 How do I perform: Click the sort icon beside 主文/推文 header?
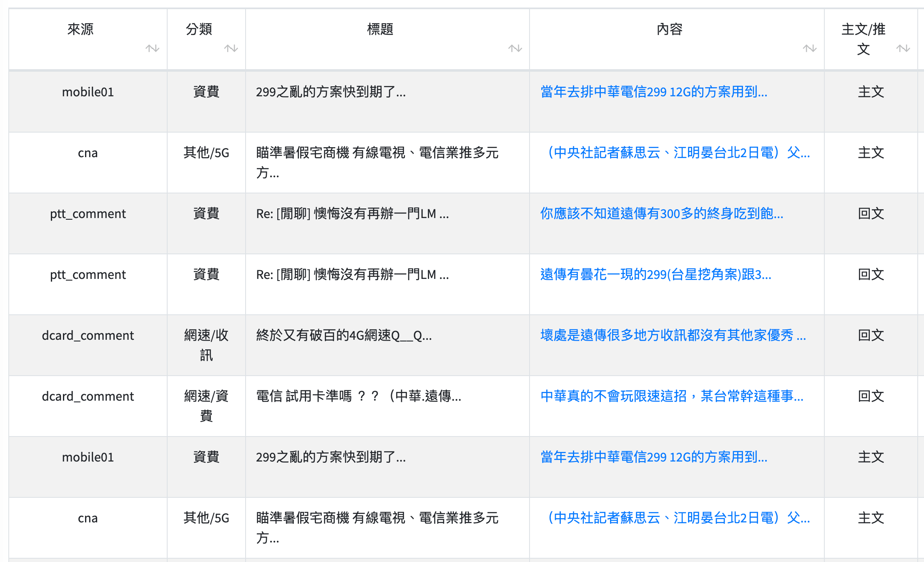(x=903, y=48)
